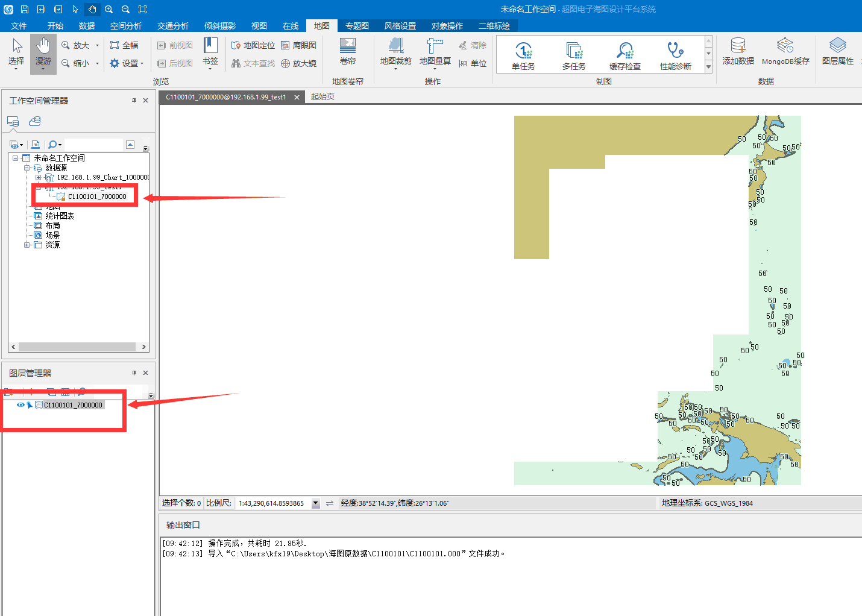Run the 单任务 single-task mapping
Image resolution: width=862 pixels, height=616 pixels.
(523, 55)
